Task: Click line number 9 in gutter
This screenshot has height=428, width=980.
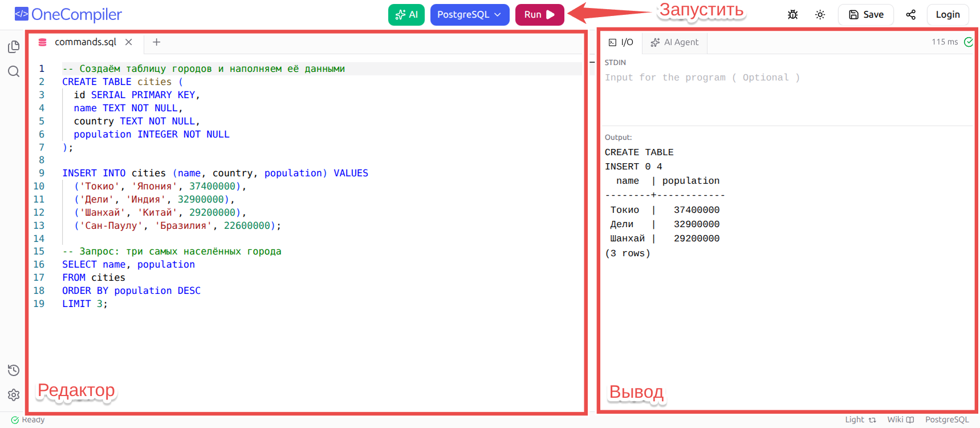Action: tap(41, 173)
